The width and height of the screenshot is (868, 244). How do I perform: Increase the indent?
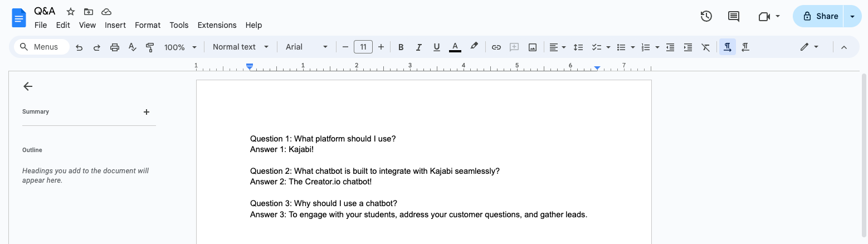tap(688, 47)
